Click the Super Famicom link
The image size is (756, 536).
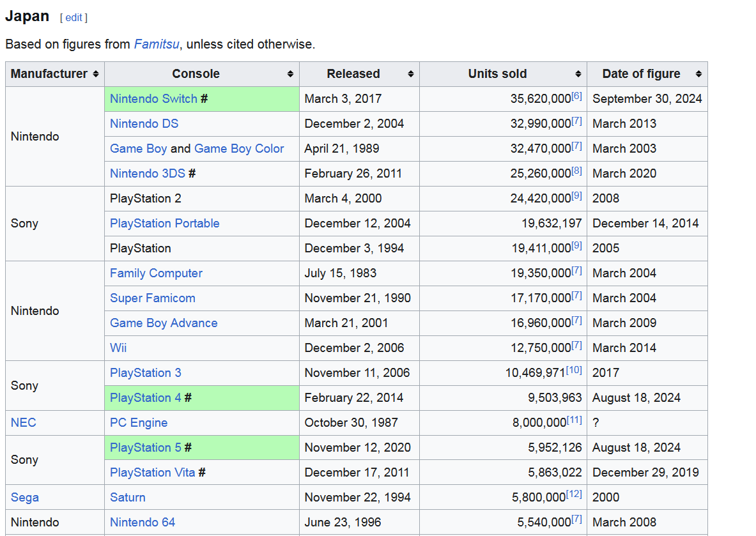click(x=152, y=298)
